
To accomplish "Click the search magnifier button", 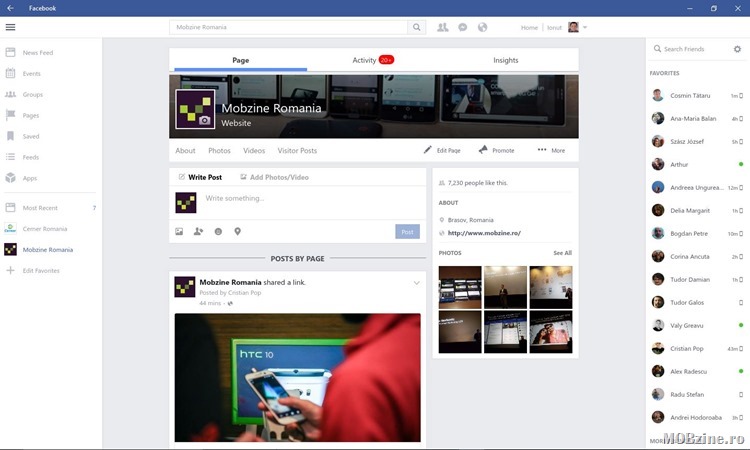I will coord(417,27).
